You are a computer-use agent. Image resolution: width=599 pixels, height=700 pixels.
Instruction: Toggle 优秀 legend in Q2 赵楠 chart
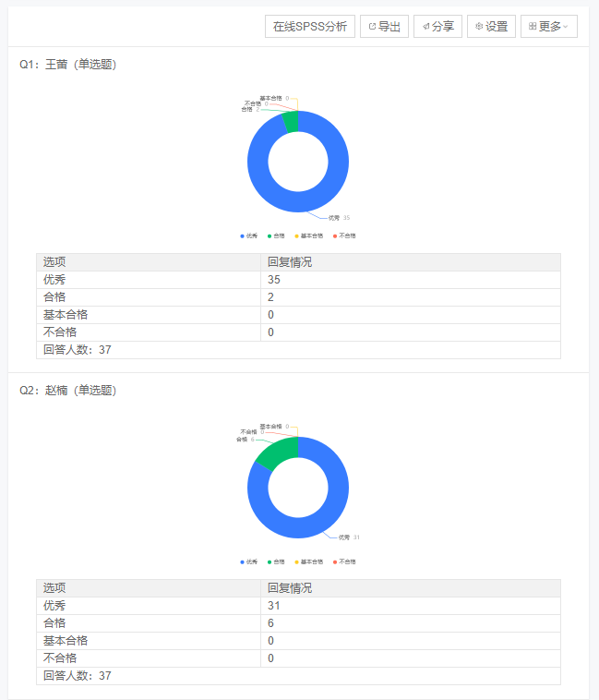point(249,561)
